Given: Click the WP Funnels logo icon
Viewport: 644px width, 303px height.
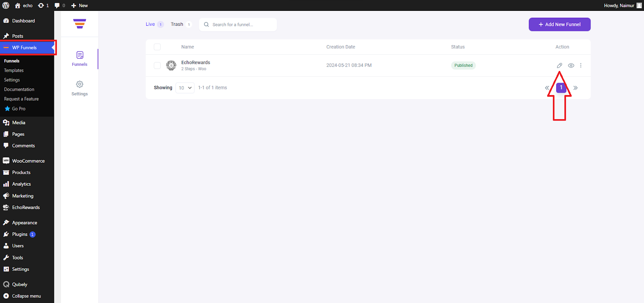Looking at the screenshot, I should tap(80, 24).
